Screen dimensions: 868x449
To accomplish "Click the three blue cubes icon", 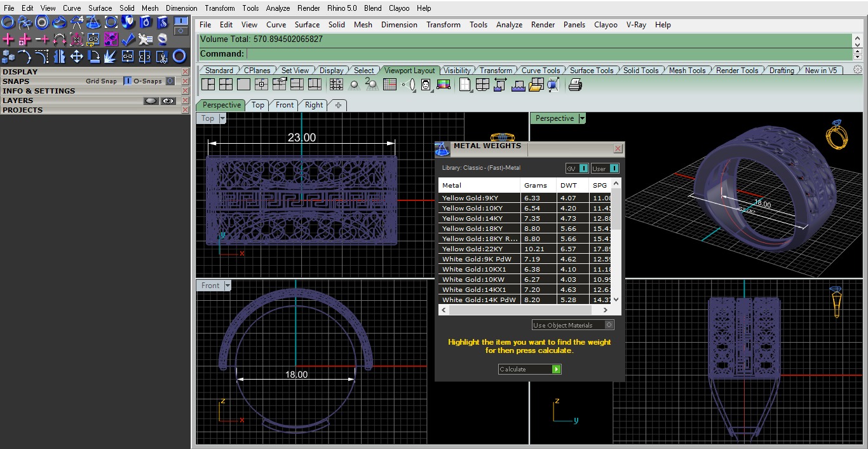I will point(8,57).
